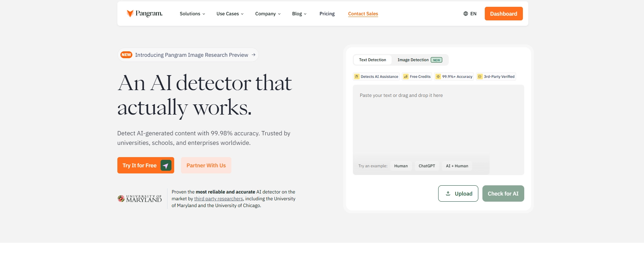644x270 pixels.
Task: Click the arrow in the Image Research Preview banner
Action: 253,55
